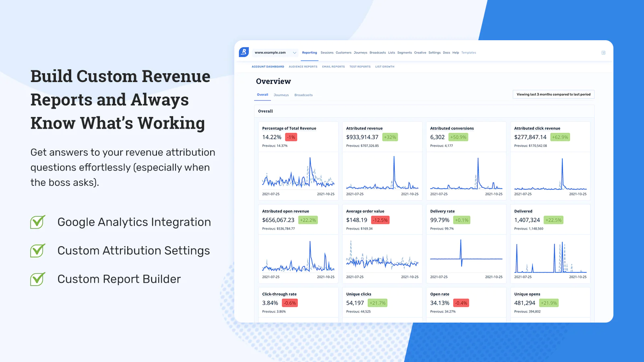Click the $933,914.37 attributed revenue value

point(362,137)
